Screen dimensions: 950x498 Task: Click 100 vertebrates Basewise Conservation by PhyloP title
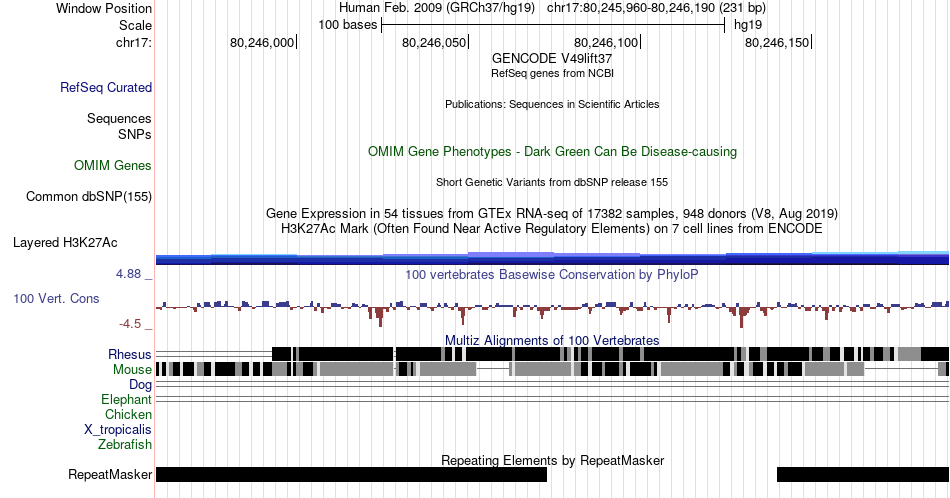click(x=552, y=274)
